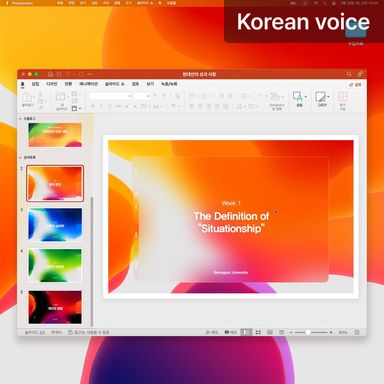Click the text box shape icon

pos(297,97)
